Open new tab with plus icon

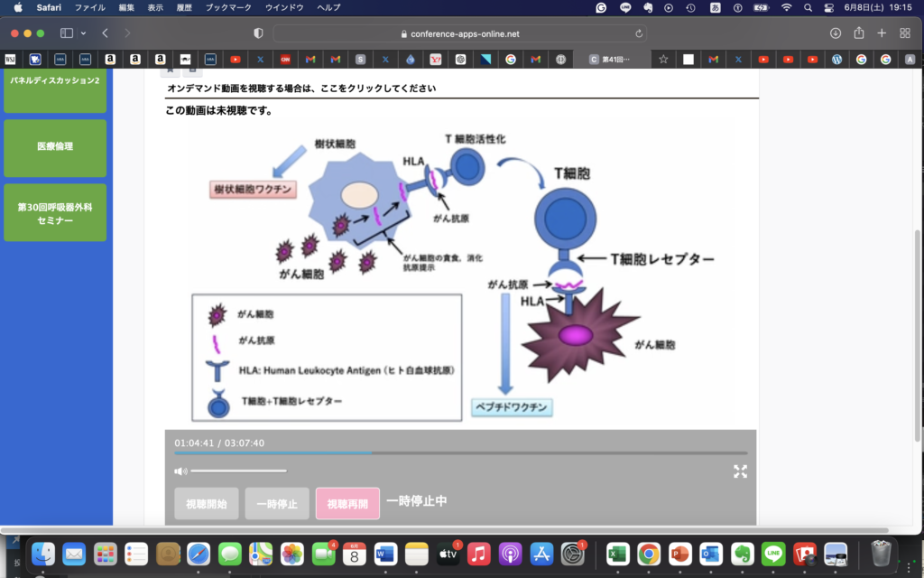click(882, 33)
